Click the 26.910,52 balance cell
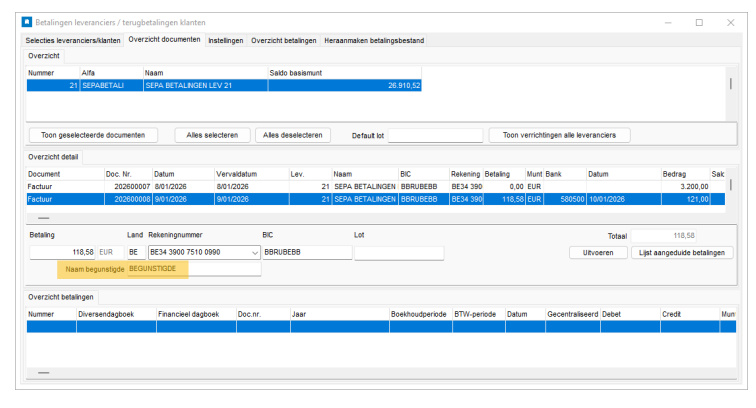 345,85
